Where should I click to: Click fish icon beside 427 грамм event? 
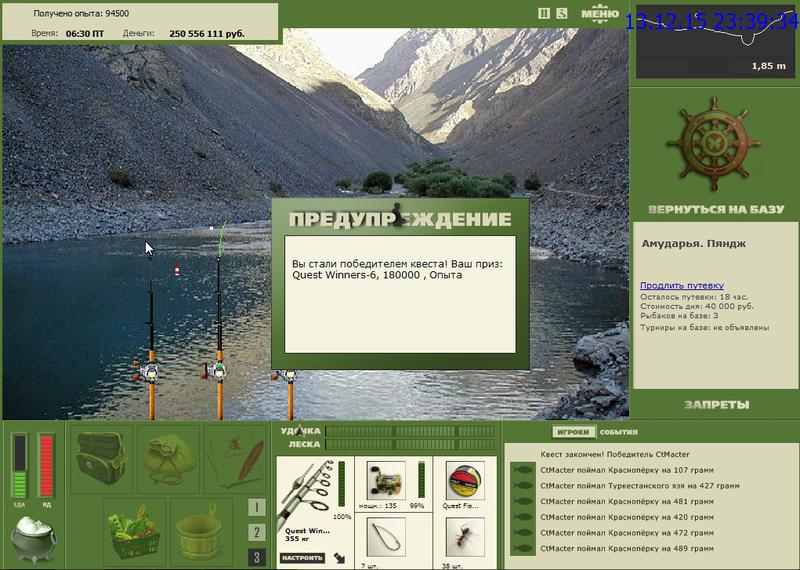tap(523, 486)
